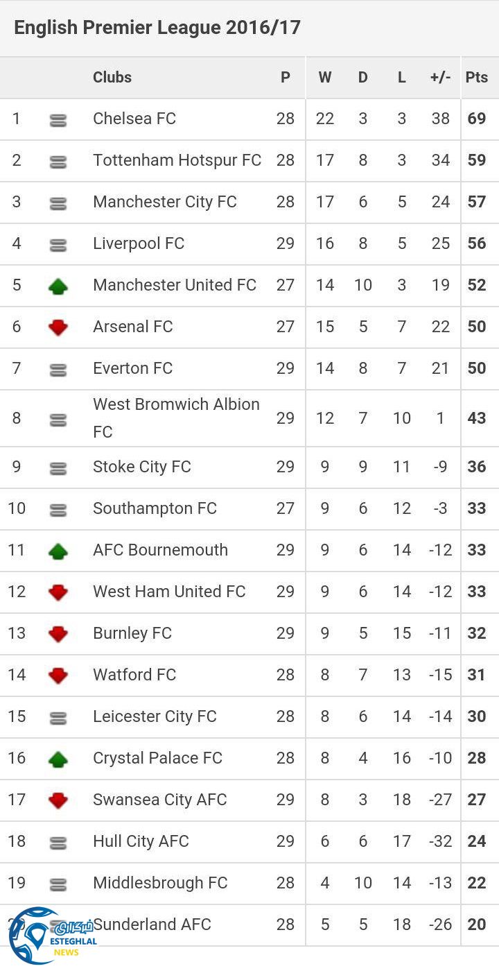
Task: Click West Ham United's red down-arrow icon
Action: (x=58, y=592)
